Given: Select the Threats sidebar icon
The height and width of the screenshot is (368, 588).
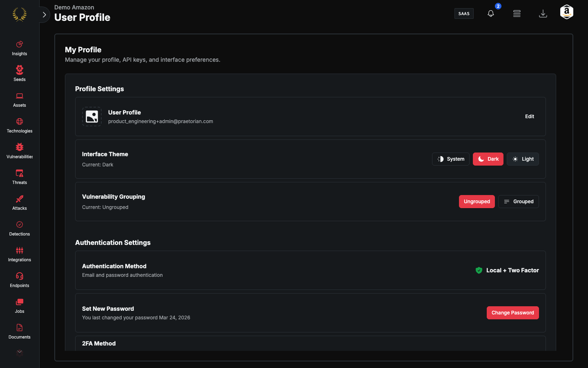Looking at the screenshot, I should (x=20, y=177).
